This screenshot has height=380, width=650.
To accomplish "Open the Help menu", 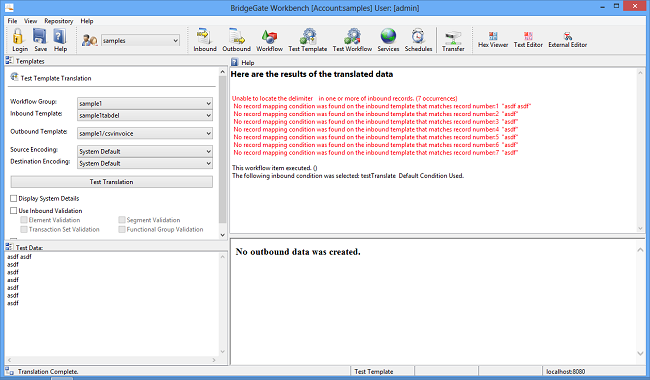I will point(87,21).
